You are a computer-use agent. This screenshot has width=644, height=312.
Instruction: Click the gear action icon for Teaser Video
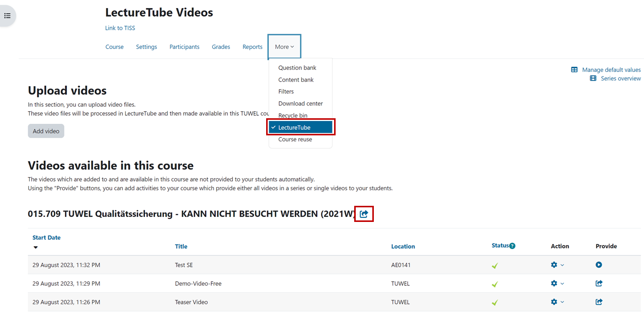coord(554,302)
